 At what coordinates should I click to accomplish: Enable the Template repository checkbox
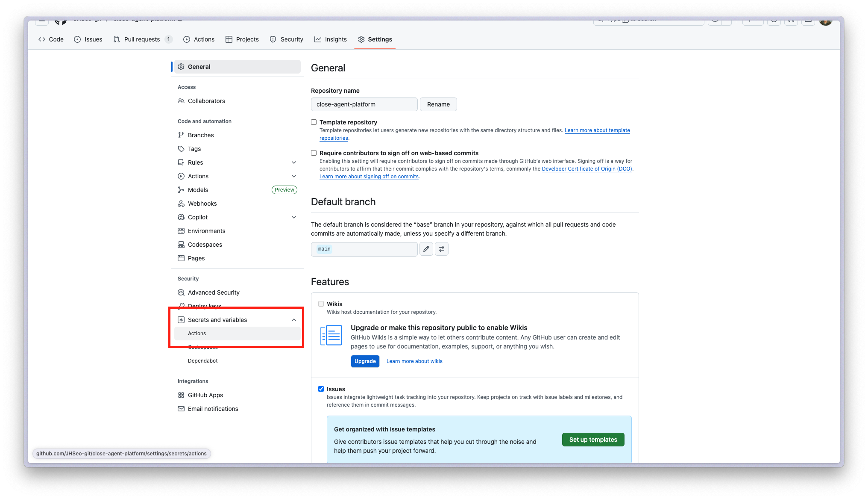tap(314, 122)
